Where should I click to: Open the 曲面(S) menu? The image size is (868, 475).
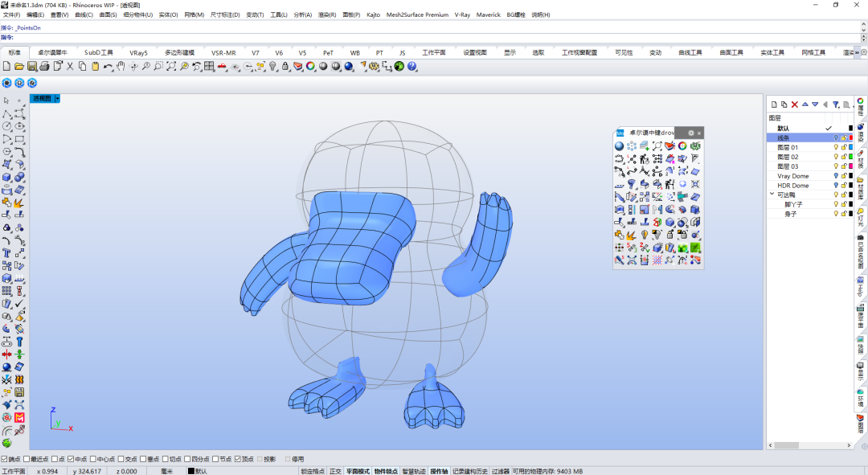click(108, 15)
